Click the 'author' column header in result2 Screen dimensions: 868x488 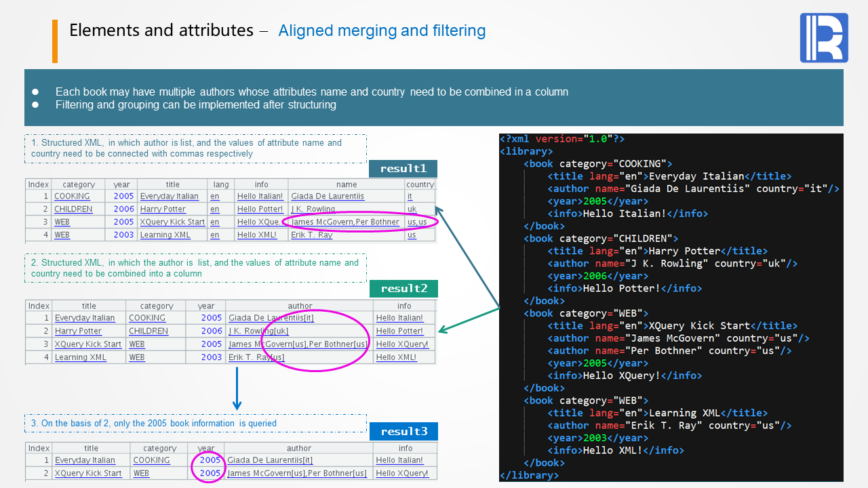tap(300, 306)
